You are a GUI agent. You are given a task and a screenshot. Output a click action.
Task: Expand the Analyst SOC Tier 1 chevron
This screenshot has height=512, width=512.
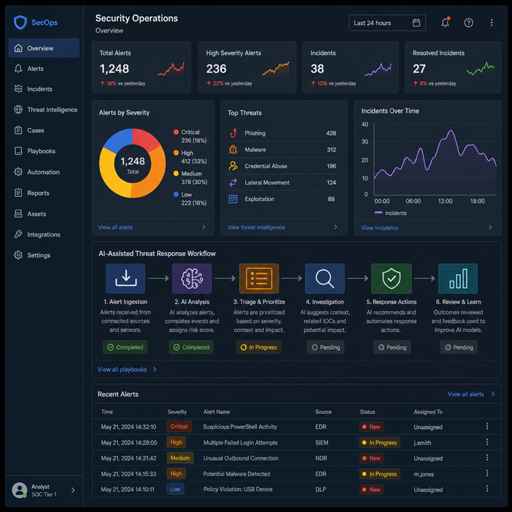[73, 490]
